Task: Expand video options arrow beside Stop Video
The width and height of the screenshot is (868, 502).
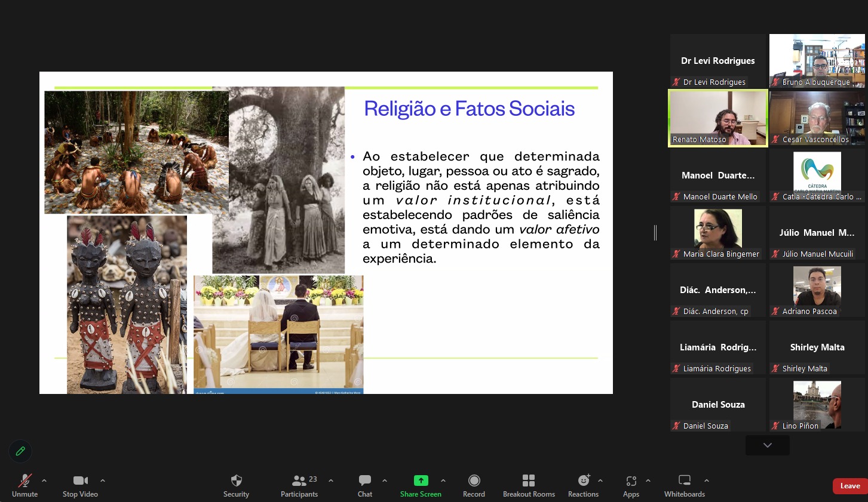Action: [x=103, y=481]
